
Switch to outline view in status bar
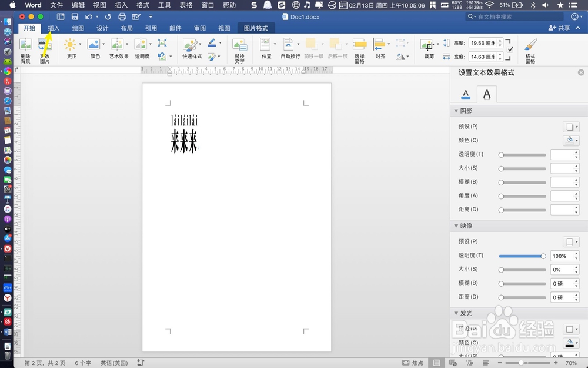click(x=469, y=363)
